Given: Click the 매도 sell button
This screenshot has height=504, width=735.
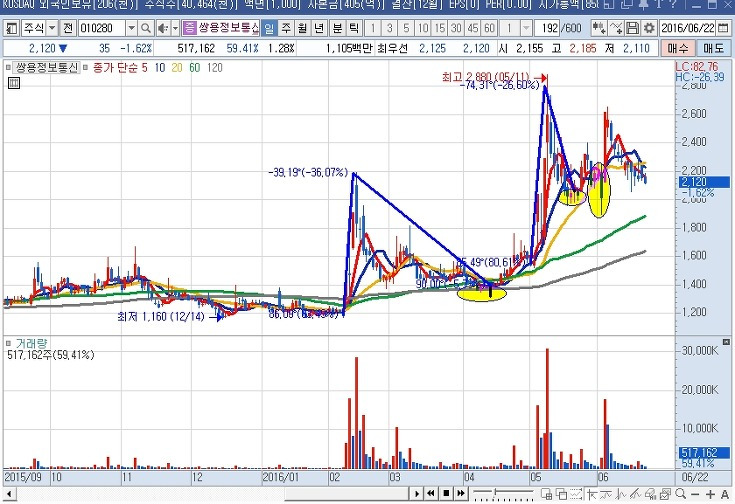Looking at the screenshot, I should click(x=713, y=48).
